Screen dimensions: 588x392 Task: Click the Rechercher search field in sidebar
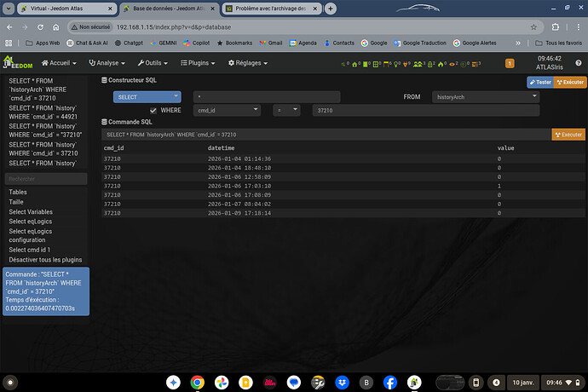pos(46,179)
